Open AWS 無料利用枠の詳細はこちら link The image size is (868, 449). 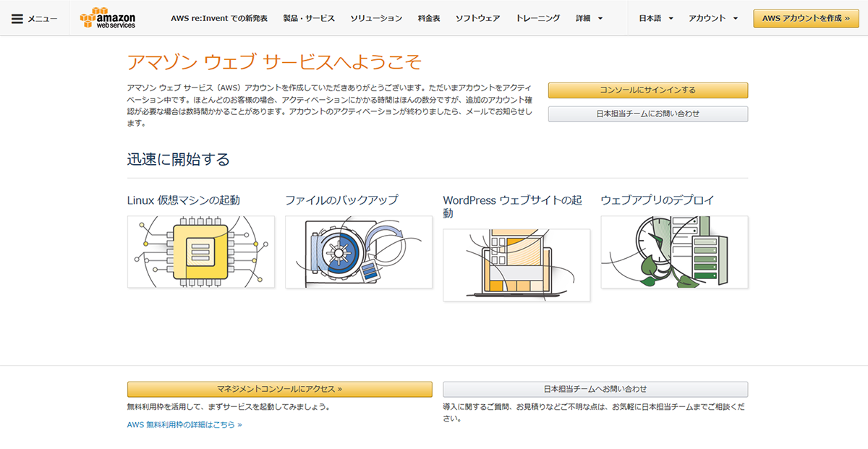click(x=184, y=425)
